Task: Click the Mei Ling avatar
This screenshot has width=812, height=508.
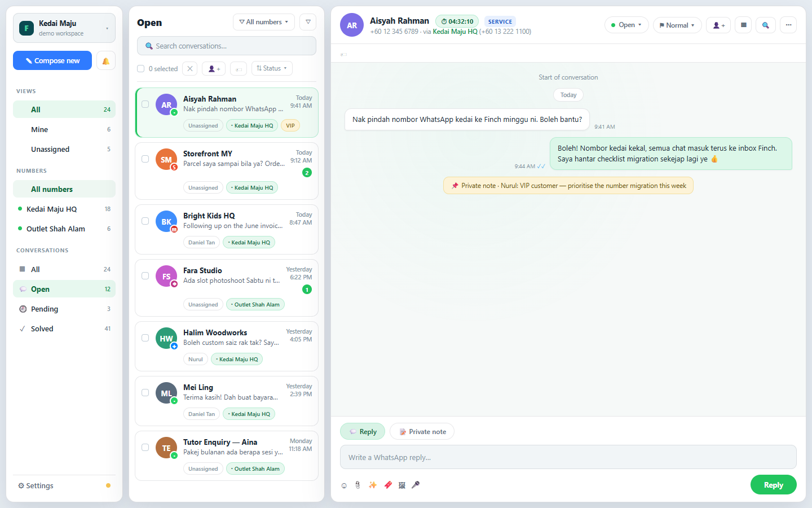Action: click(166, 393)
